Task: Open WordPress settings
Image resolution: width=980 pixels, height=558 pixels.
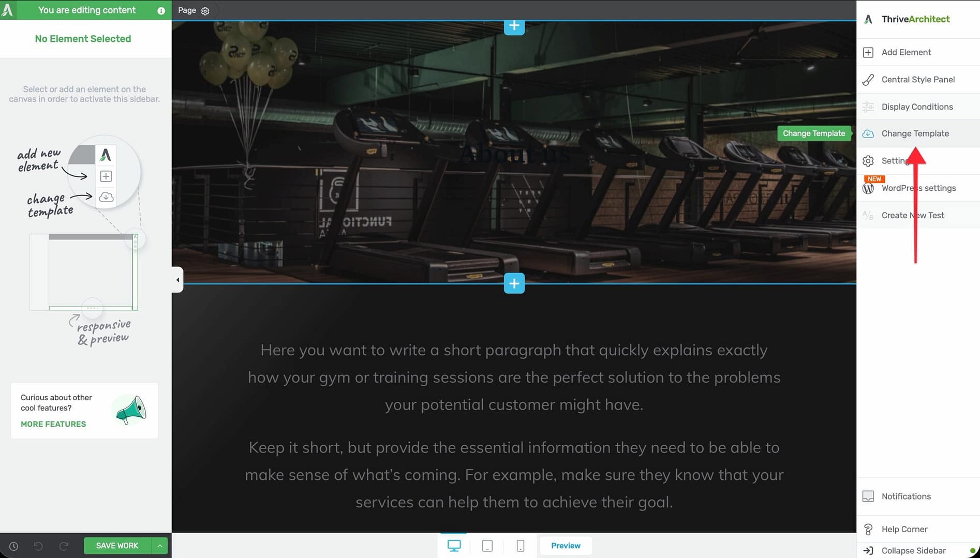Action: point(918,188)
